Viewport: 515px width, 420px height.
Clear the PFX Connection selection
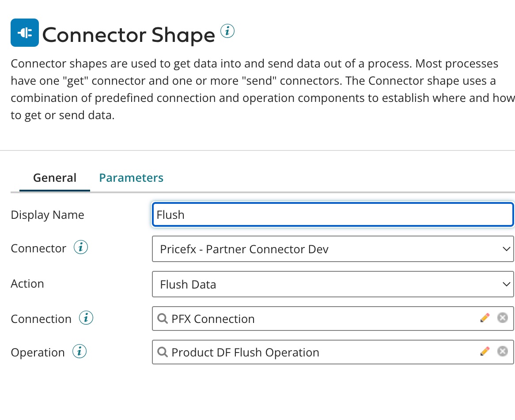502,318
